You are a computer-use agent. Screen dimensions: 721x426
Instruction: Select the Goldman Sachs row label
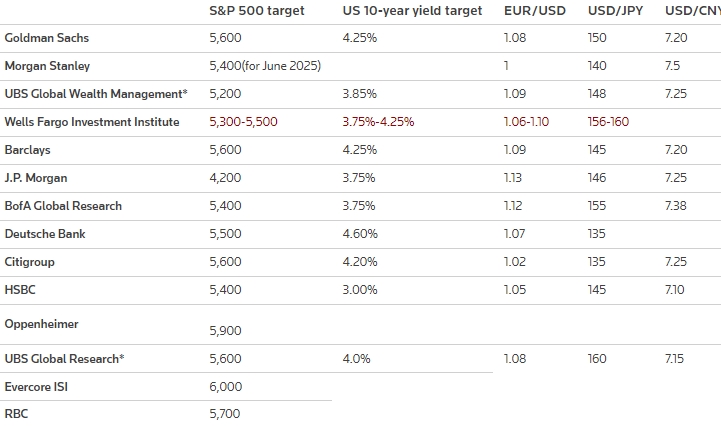[x=47, y=38]
